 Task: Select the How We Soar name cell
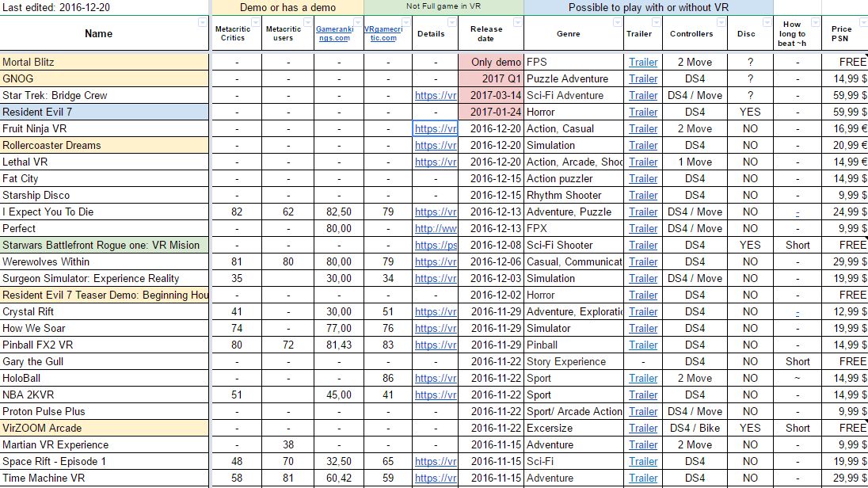pos(105,328)
